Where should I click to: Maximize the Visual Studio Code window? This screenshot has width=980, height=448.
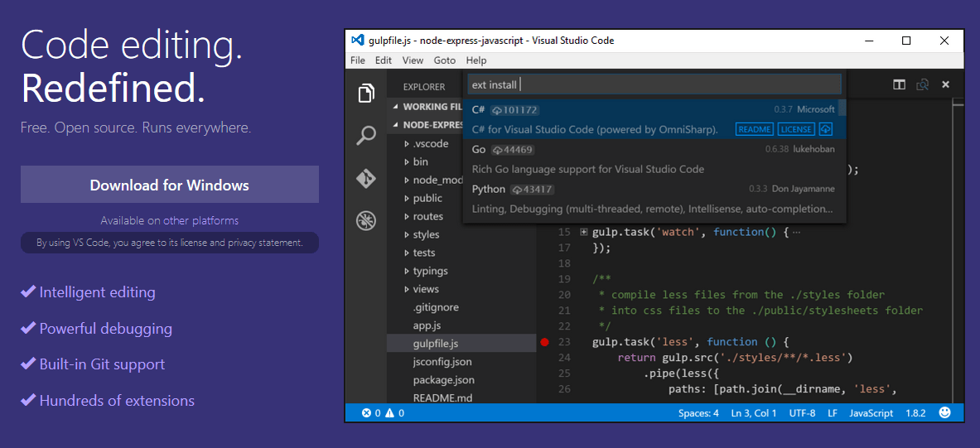coord(905,41)
